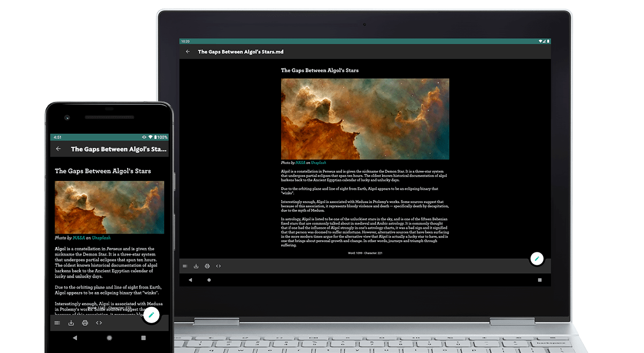Tap the 4:51 clock on the phone
This screenshot has height=353, width=644.
point(58,137)
